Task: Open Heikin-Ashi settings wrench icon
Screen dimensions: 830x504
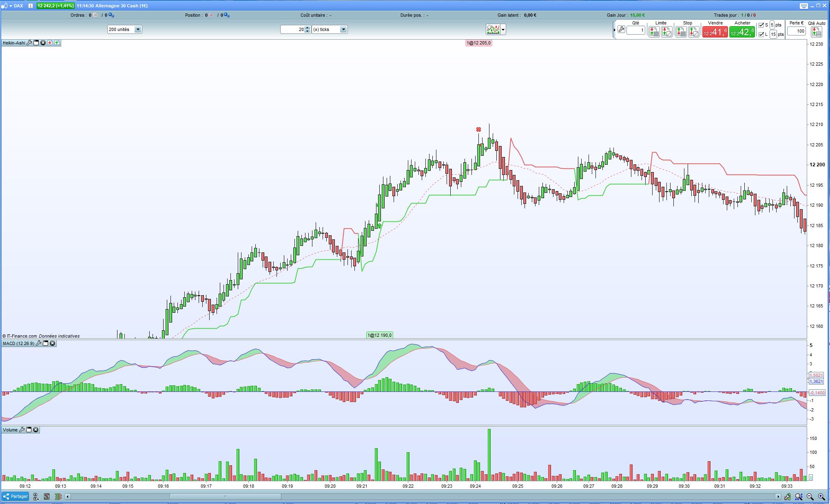Action: coord(29,43)
